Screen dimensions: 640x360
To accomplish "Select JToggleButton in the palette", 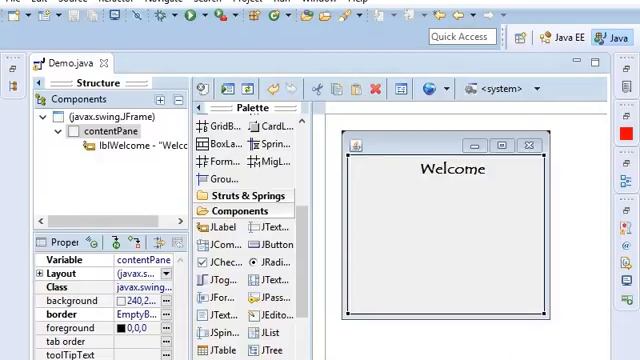I will point(217,280).
